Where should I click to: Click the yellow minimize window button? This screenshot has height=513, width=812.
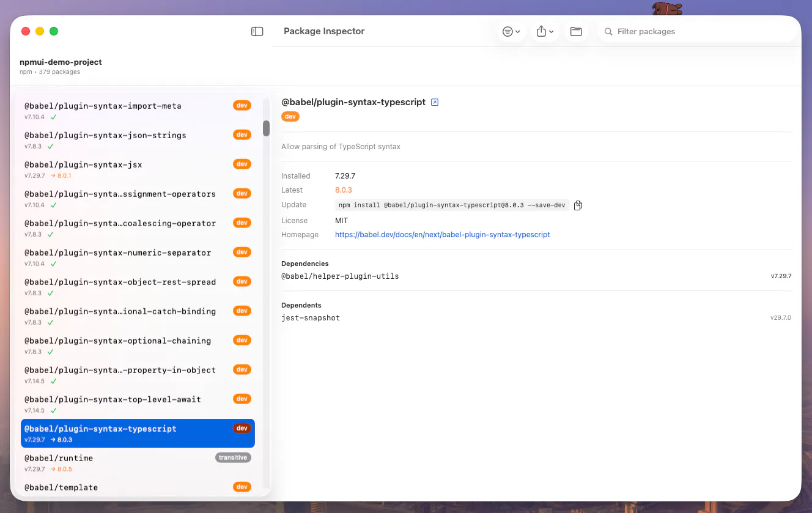click(40, 31)
